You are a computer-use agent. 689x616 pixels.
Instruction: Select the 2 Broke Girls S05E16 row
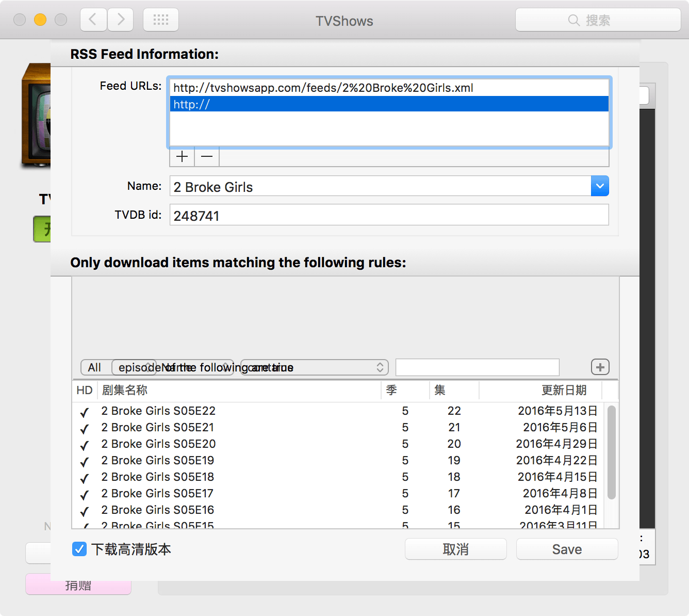point(338,510)
